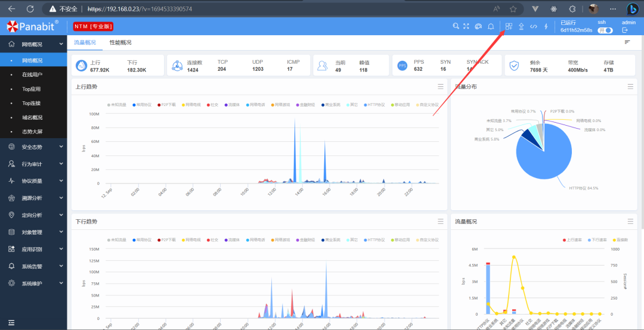Expand the 系统维护 sidebar menu
The width and height of the screenshot is (644, 330).
33,283
